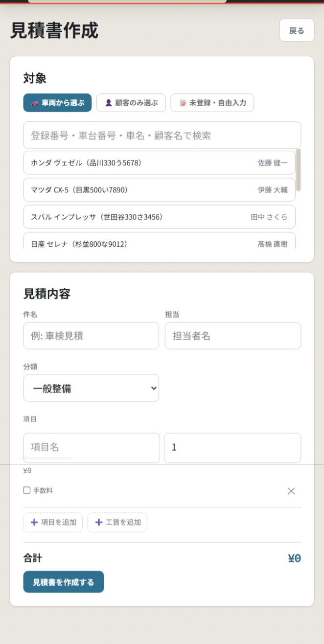
Task: Click the memo icon on 未登録・自由入力
Action: 183,103
